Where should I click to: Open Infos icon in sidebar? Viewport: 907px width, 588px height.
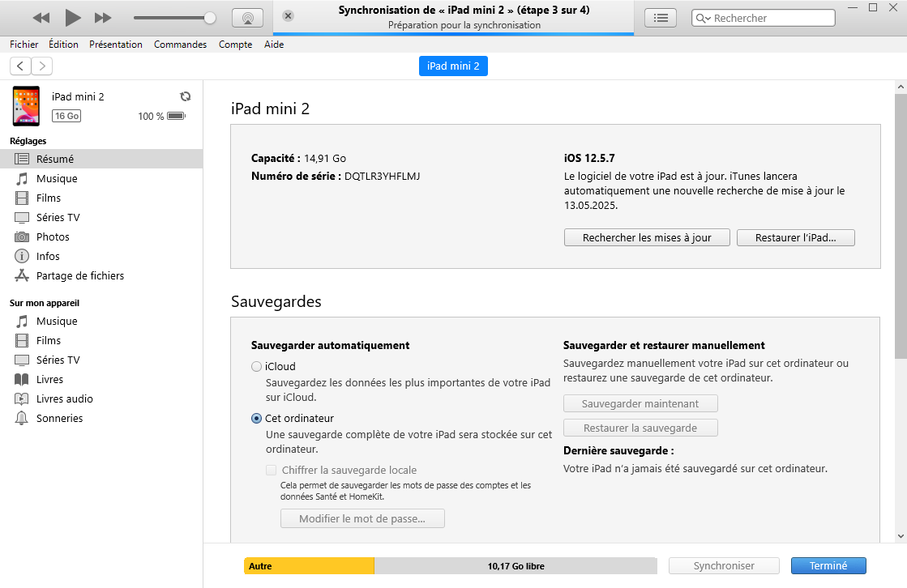tap(21, 256)
